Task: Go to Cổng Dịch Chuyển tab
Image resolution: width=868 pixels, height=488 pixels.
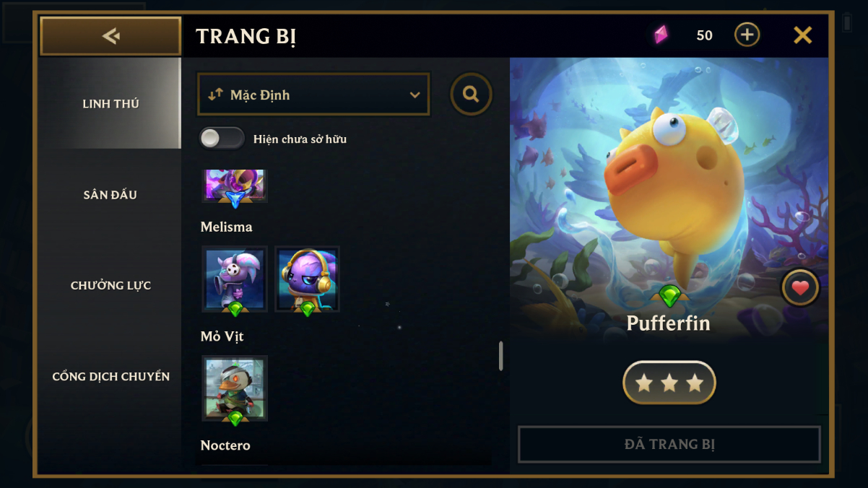Action: coord(110,376)
